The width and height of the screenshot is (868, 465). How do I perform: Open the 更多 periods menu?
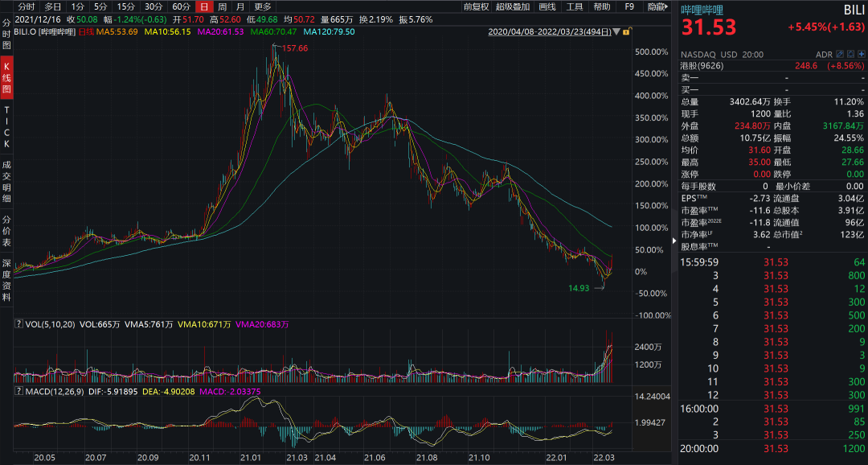[262, 6]
